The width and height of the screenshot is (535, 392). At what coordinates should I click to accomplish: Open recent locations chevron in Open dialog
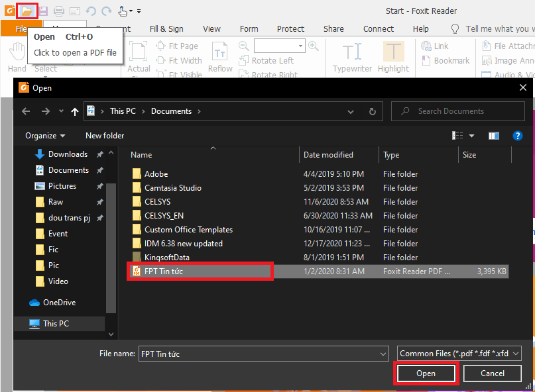[61, 111]
